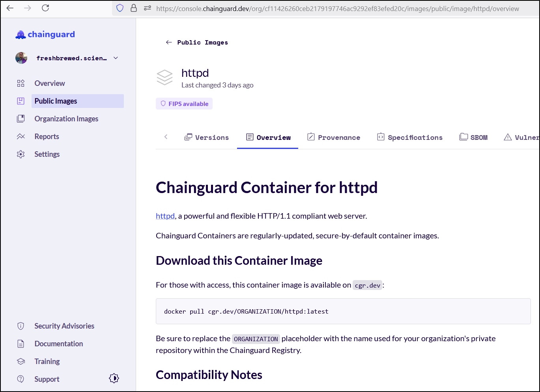Click the httpd image layers icon
540x392 pixels.
[164, 77]
